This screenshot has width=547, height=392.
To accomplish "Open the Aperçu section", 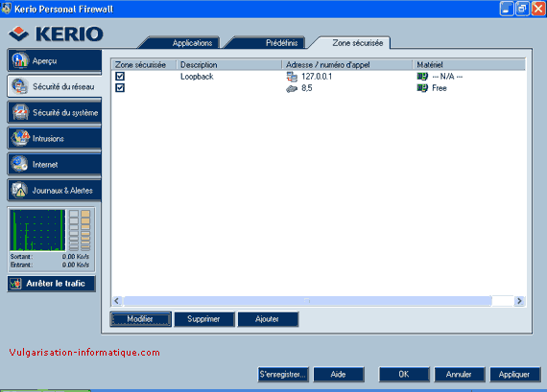I will tap(55, 61).
